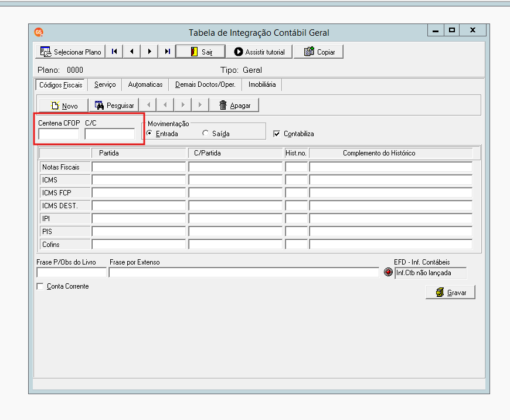Click the Cofins C/Partida field
Screen dimensions: 510x420
tap(236, 245)
